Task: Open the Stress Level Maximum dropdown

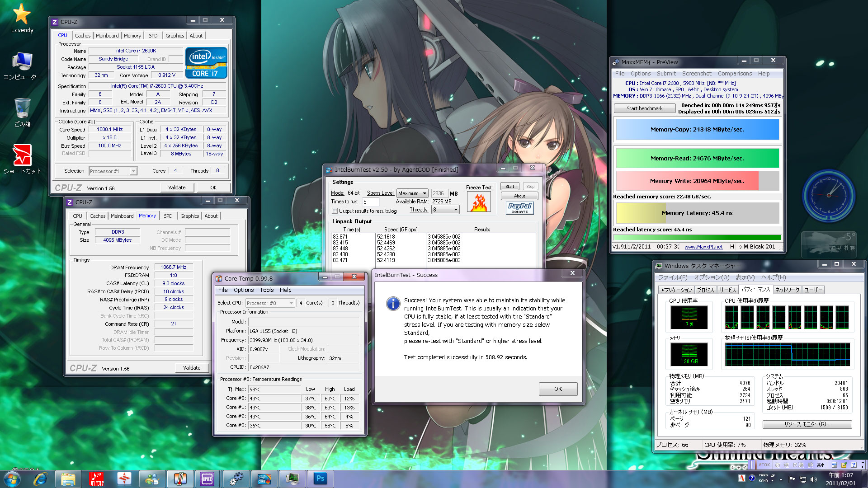Action: coord(412,193)
